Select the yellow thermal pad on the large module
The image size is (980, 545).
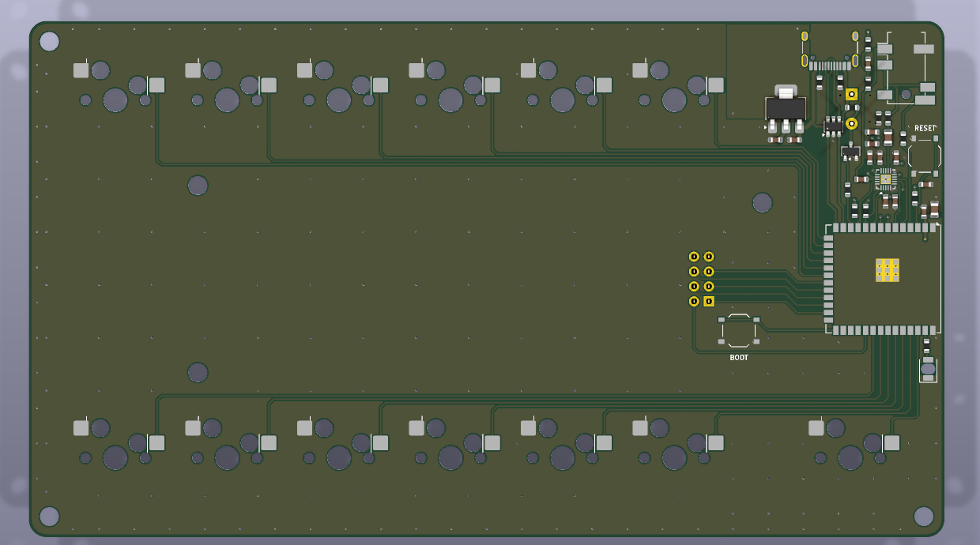pos(887,269)
